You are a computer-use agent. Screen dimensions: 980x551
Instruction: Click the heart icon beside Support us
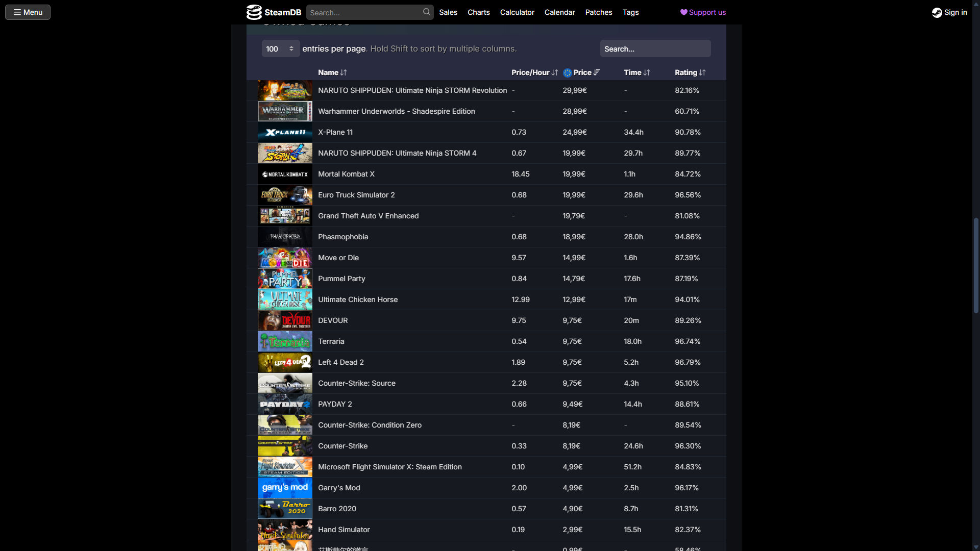(683, 12)
